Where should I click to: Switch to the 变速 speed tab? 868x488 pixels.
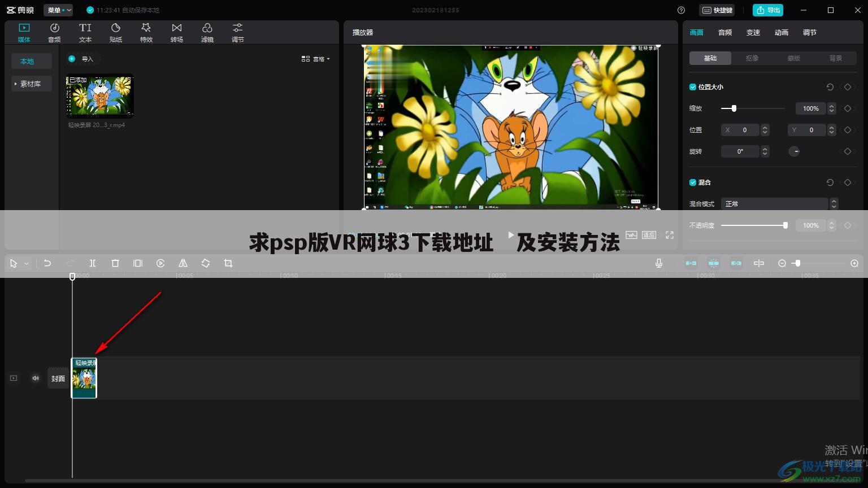click(753, 33)
